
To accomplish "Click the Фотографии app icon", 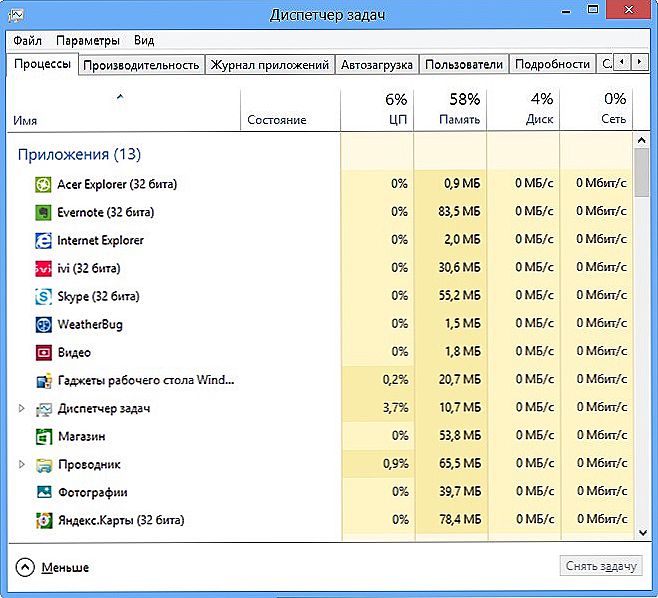I will [x=44, y=492].
